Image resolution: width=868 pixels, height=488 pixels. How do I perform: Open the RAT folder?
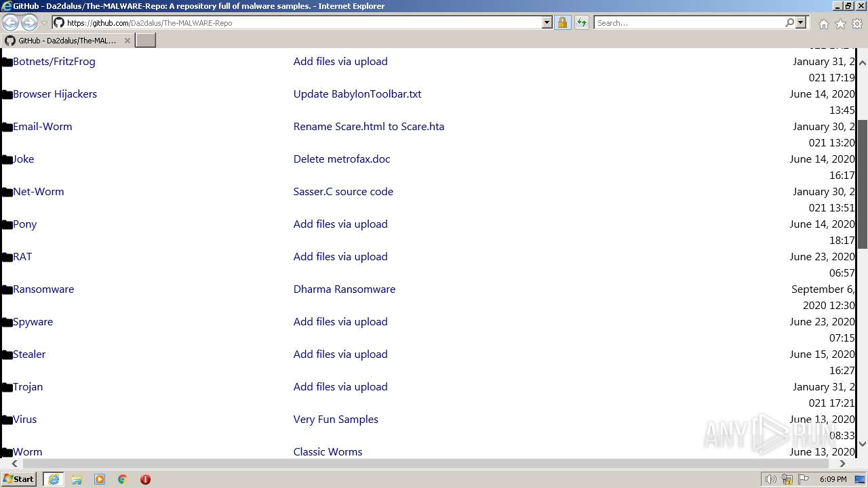tap(22, 256)
